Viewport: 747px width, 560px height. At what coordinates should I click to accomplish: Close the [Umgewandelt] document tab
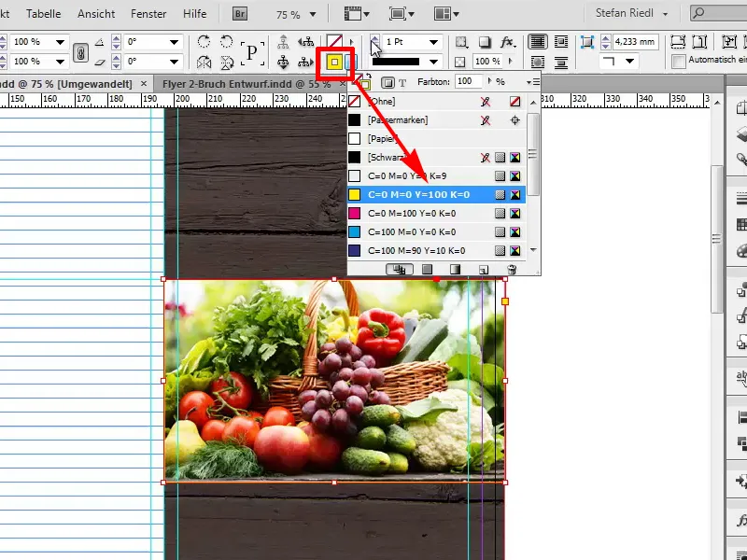coord(144,84)
